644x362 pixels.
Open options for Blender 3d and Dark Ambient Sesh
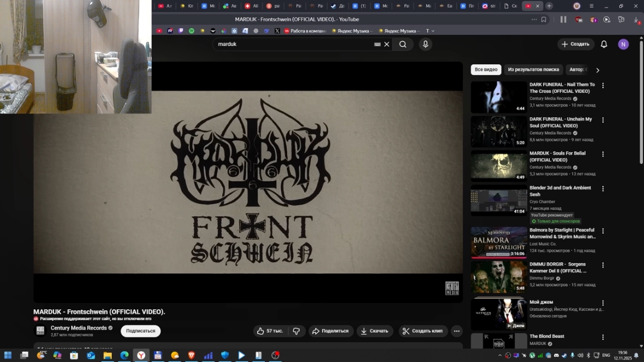[x=603, y=189]
